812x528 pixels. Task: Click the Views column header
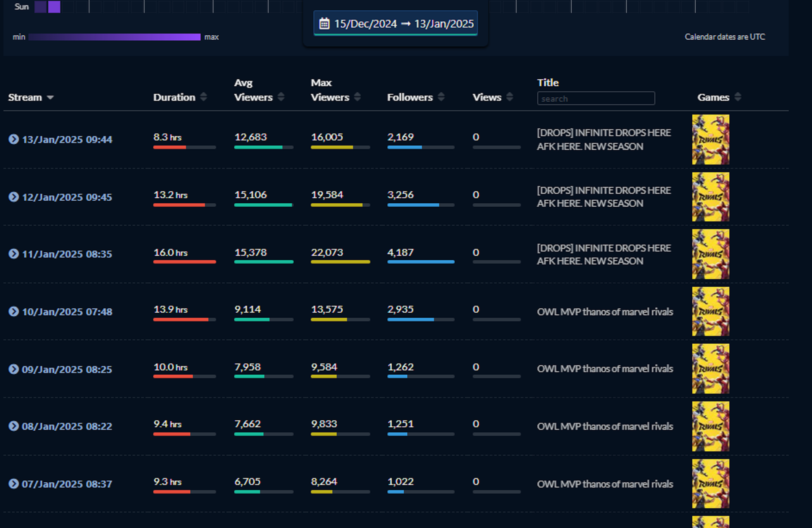(487, 97)
